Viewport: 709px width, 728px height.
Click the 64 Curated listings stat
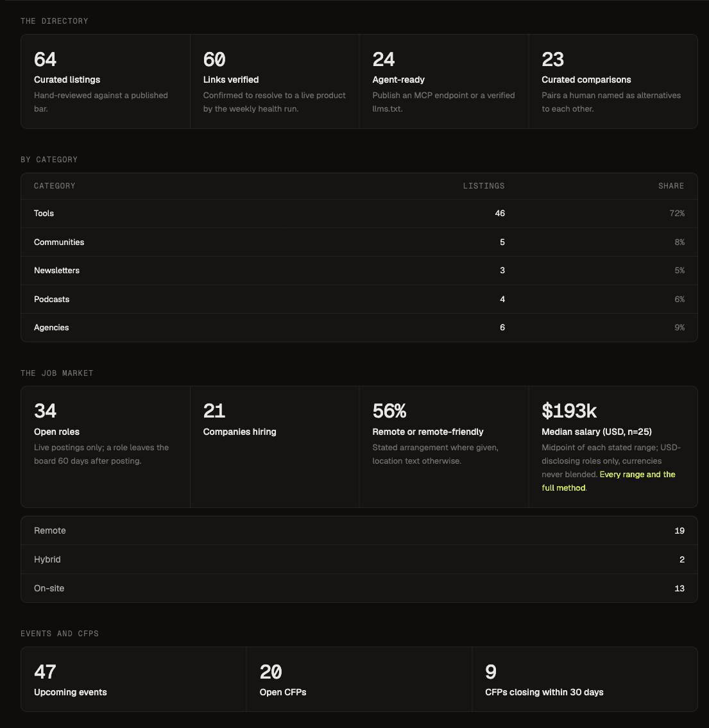[x=45, y=60]
